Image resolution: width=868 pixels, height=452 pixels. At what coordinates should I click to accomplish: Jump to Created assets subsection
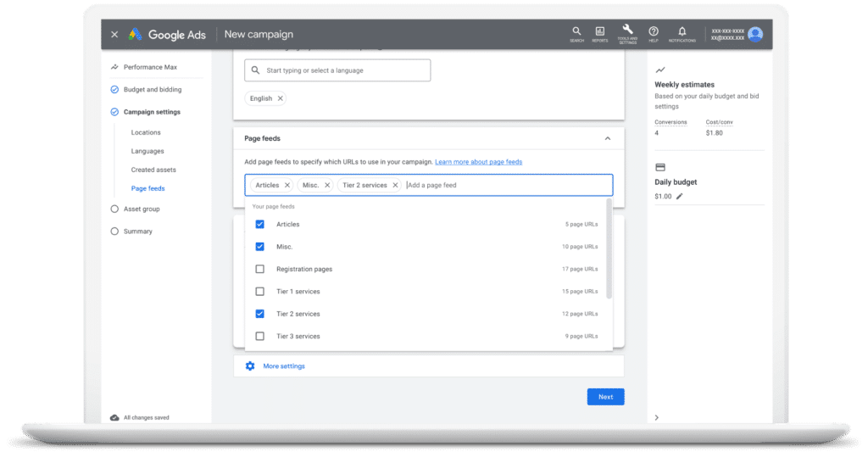(153, 170)
